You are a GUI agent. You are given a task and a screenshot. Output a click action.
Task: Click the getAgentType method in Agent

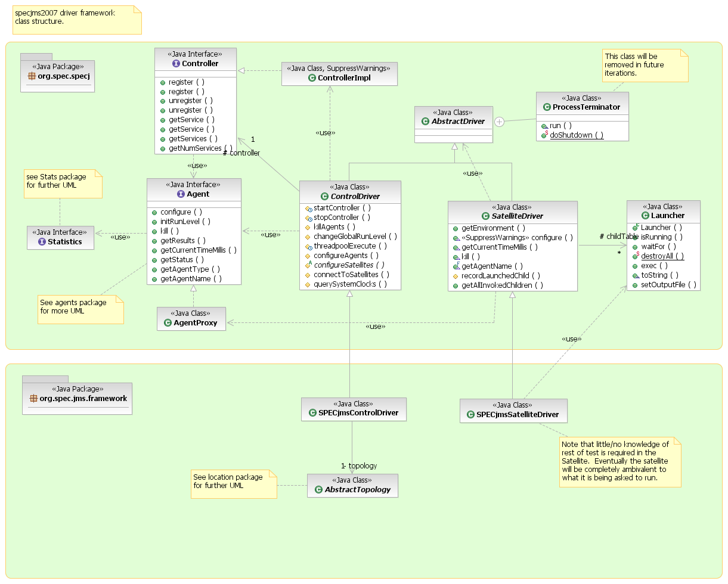coord(184,269)
